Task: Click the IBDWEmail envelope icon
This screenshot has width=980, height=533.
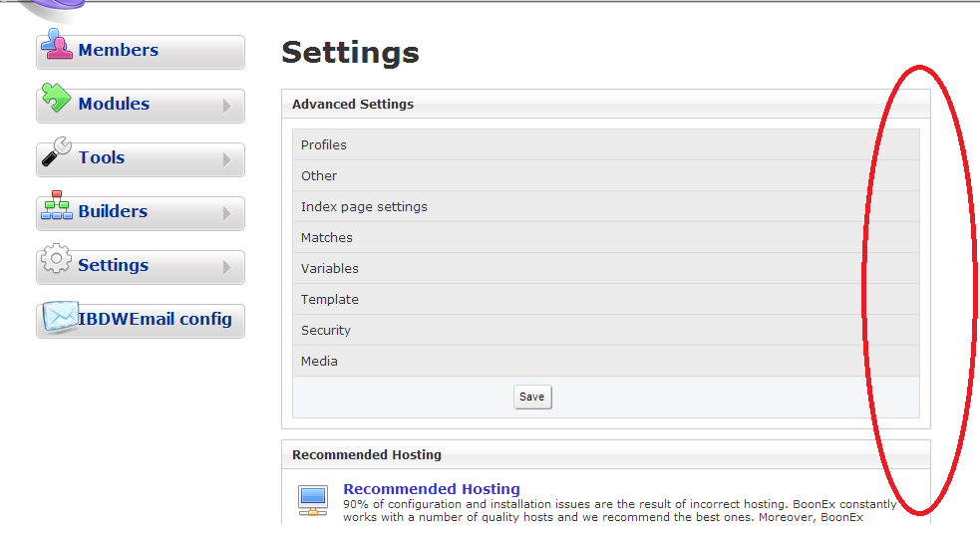Action: 59,316
